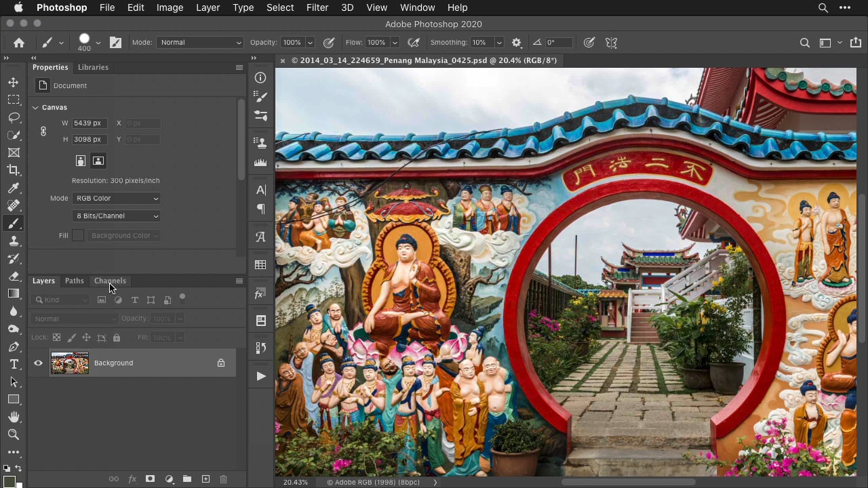Open the Paragraph panel icon

coord(260,209)
